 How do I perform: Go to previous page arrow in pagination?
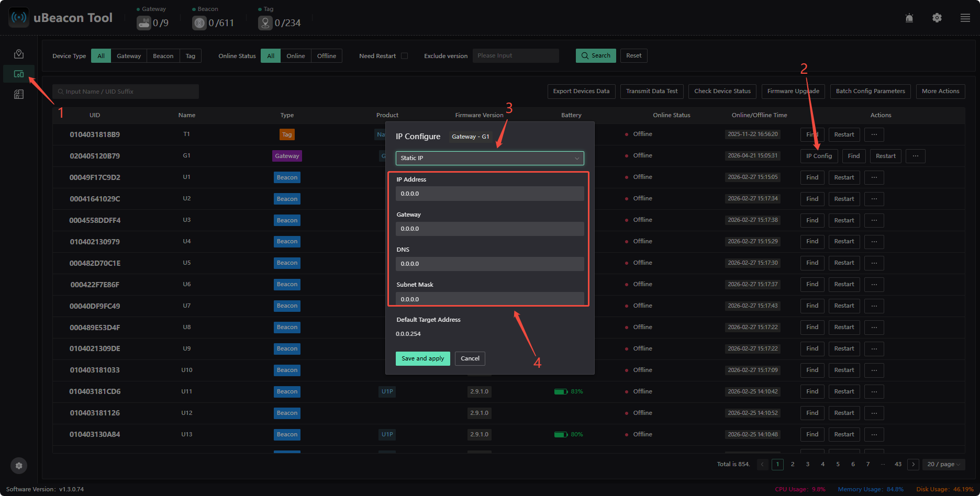763,464
